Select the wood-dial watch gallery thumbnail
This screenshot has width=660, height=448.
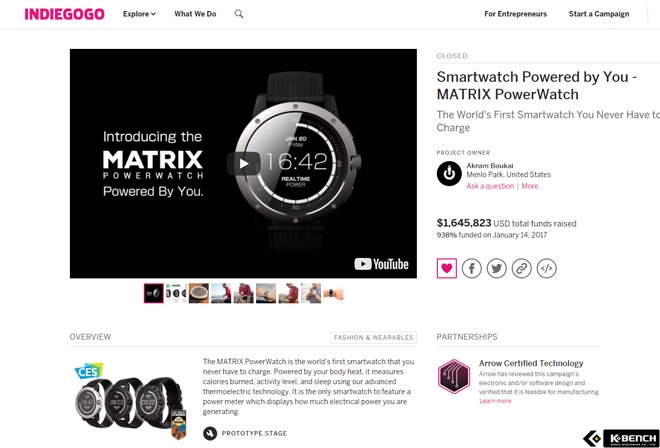pyautogui.click(x=199, y=293)
